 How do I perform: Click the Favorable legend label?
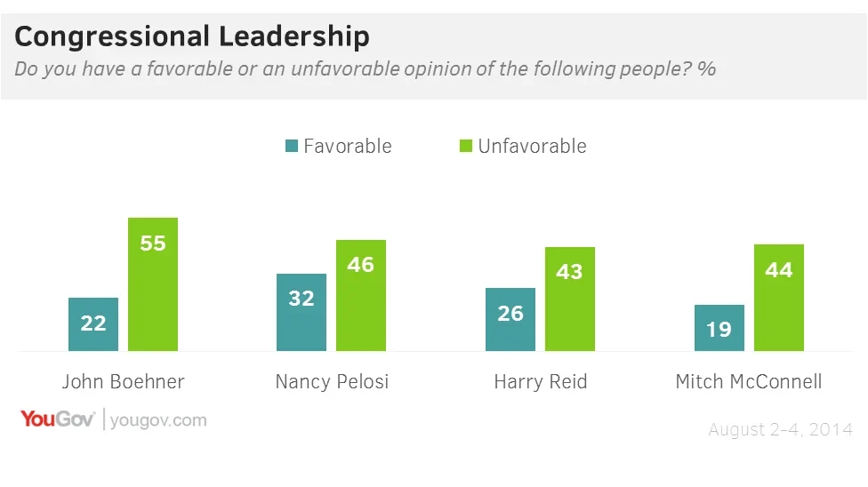[x=347, y=147]
